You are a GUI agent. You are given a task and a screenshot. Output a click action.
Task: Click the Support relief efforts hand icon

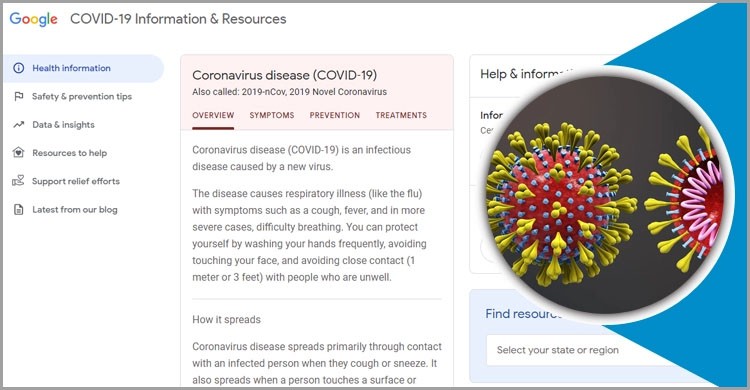tap(18, 181)
